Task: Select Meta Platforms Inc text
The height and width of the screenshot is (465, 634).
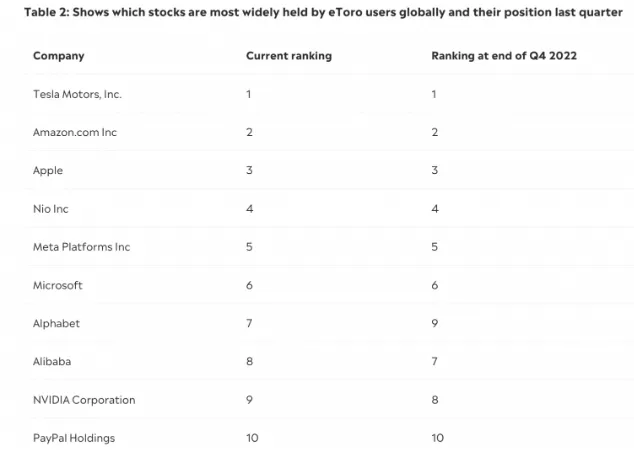Action: (x=81, y=247)
